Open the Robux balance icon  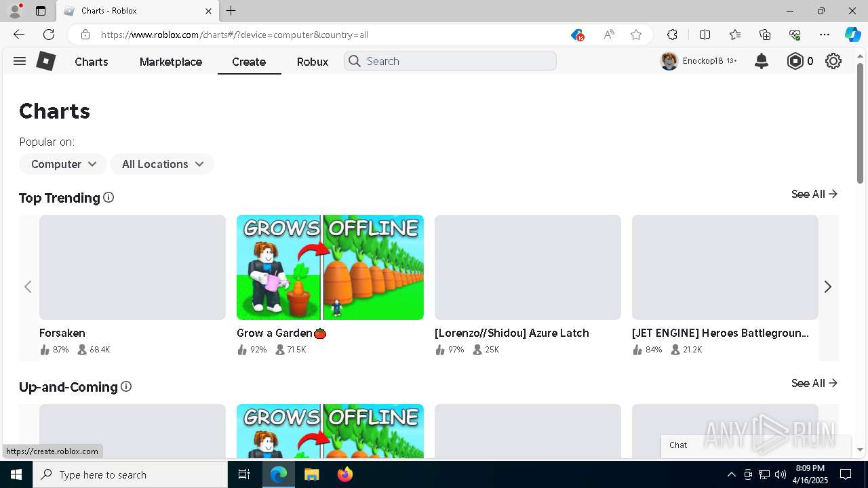795,61
